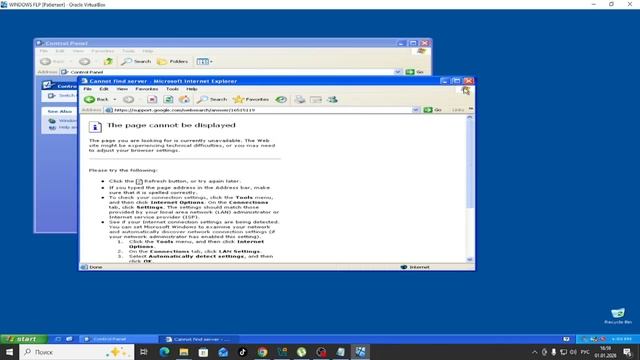Click host clock showing date and time
640x360 pixels.
click(606, 352)
